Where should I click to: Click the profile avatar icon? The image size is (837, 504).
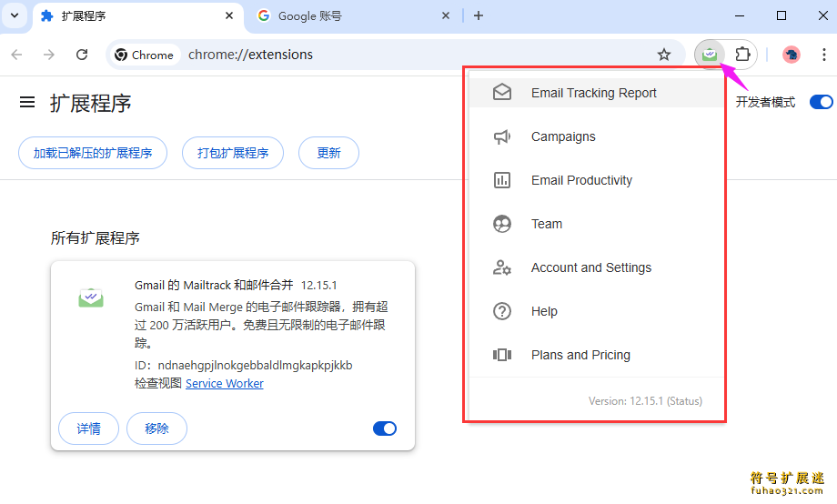pos(792,55)
